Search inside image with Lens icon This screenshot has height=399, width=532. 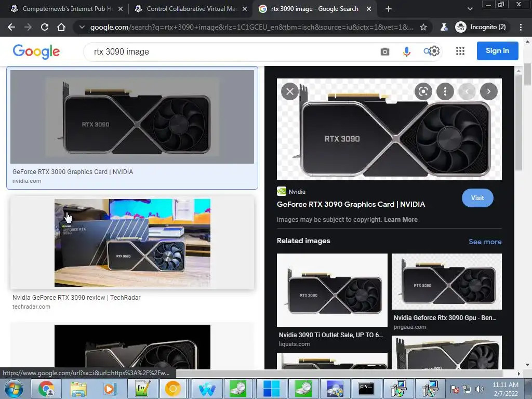coord(423,91)
